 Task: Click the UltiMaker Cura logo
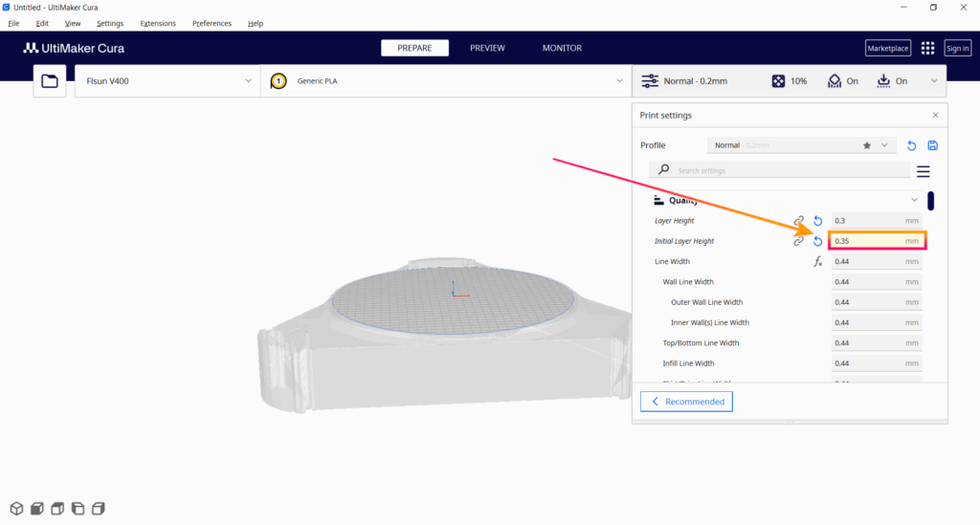[x=74, y=48]
